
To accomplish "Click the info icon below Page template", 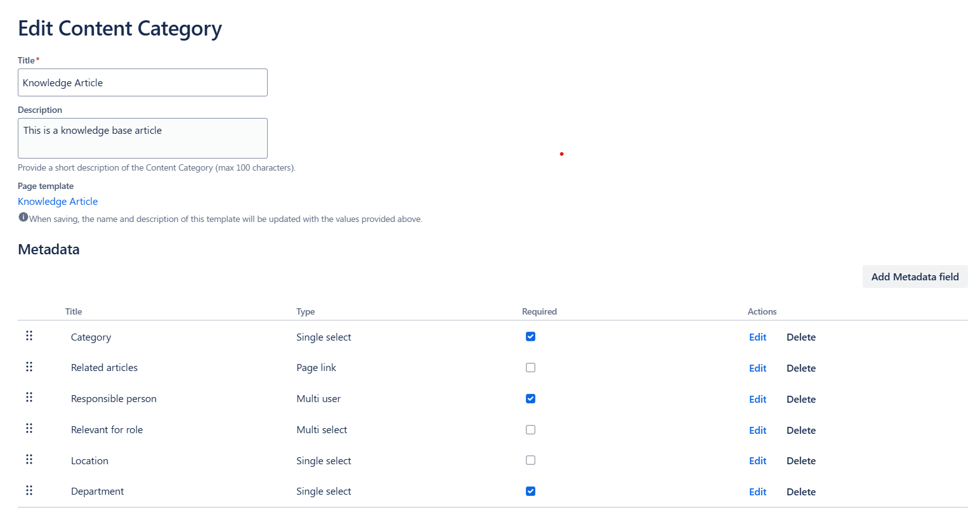I will 23,218.
